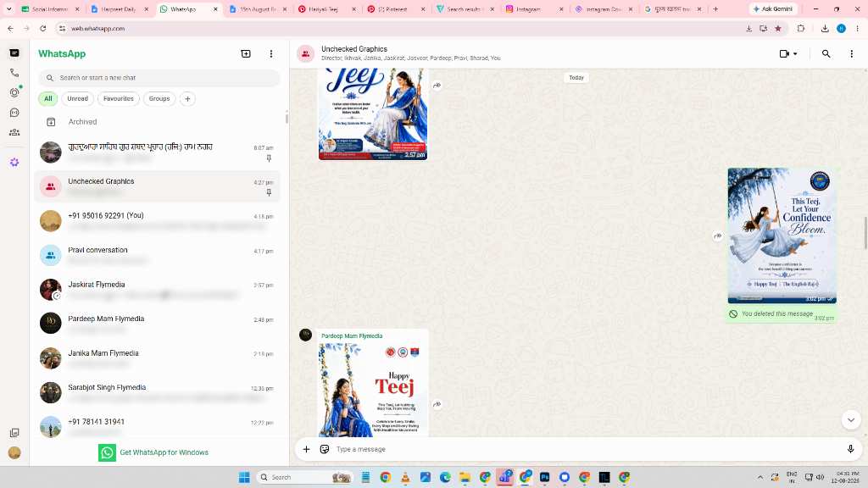Open WhatsApp sidebar menu three dots
Screen dimensions: 868x488
coord(270,53)
